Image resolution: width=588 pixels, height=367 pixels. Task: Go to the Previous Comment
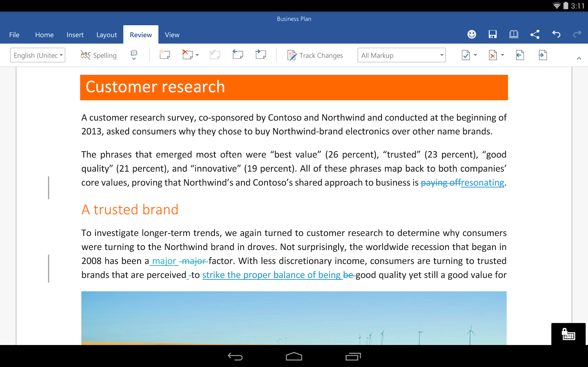point(238,55)
